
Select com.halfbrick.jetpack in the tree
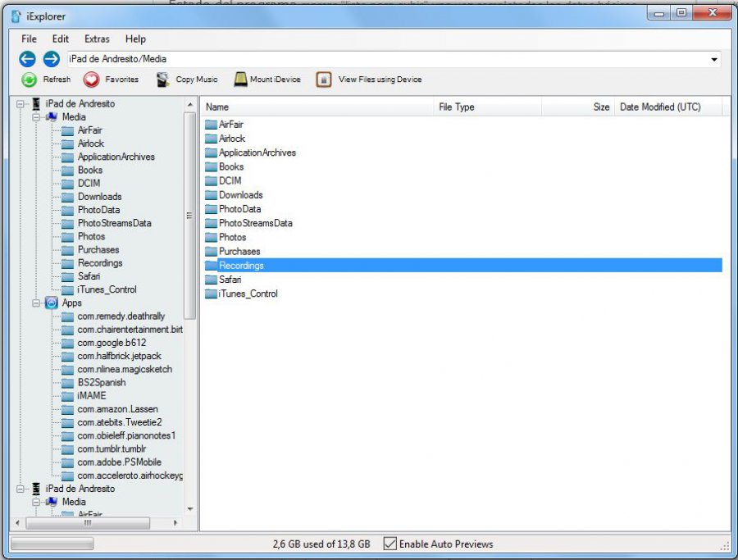pos(120,356)
